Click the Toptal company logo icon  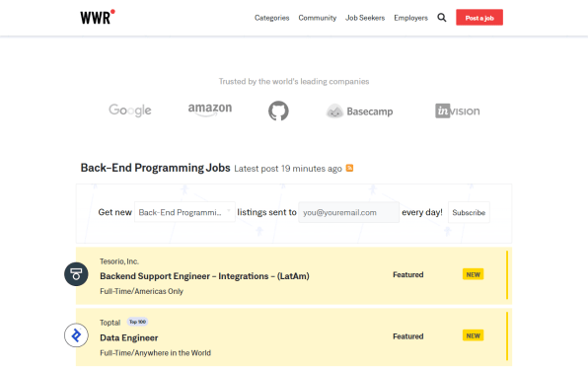click(76, 335)
